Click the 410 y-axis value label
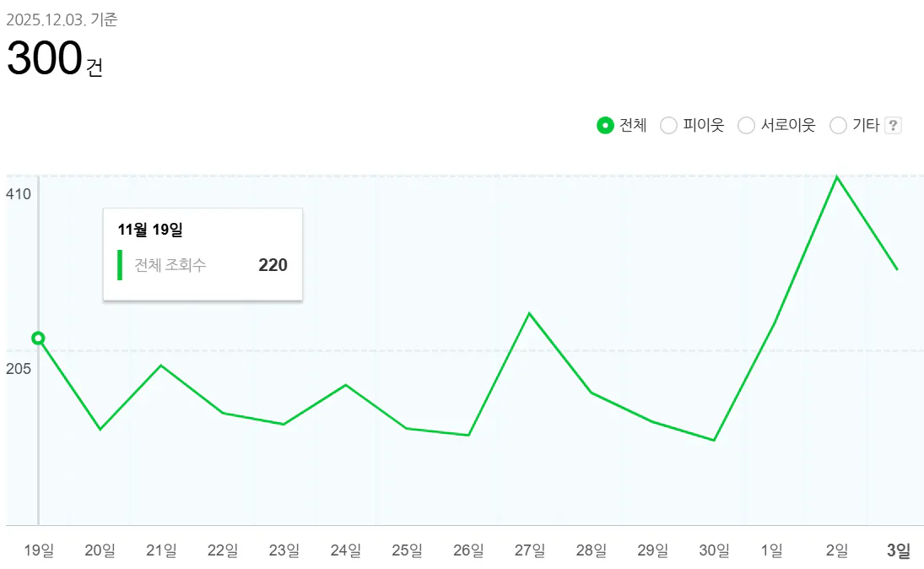 pyautogui.click(x=19, y=192)
